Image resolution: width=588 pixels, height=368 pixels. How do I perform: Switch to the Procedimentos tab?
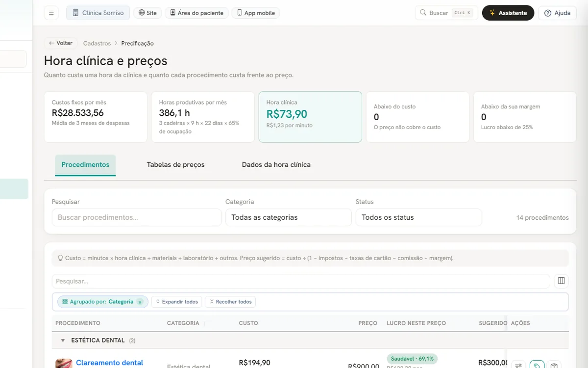point(85,165)
